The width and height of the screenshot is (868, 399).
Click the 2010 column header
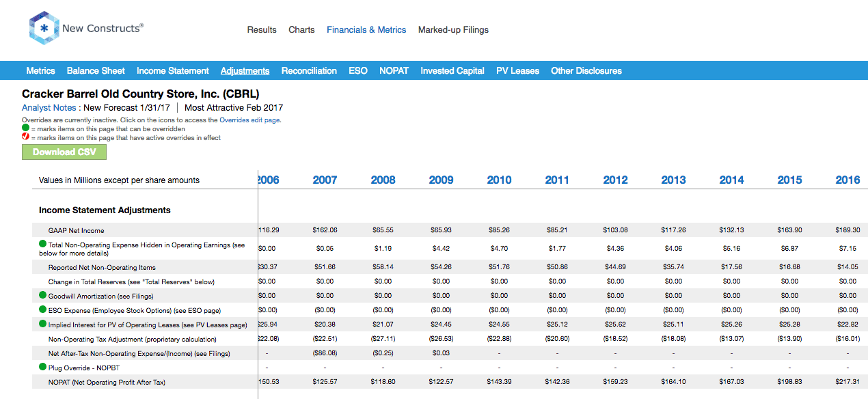pyautogui.click(x=499, y=180)
